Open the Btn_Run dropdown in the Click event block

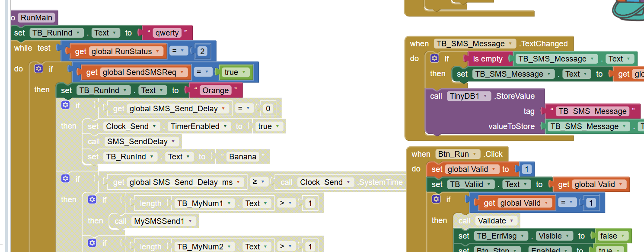458,154
